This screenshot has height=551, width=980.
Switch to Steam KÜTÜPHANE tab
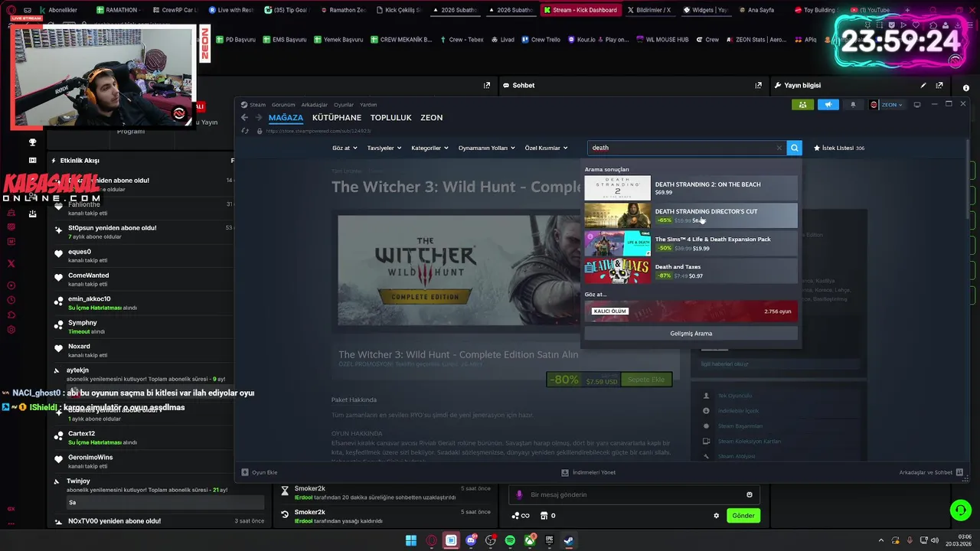[x=337, y=118]
